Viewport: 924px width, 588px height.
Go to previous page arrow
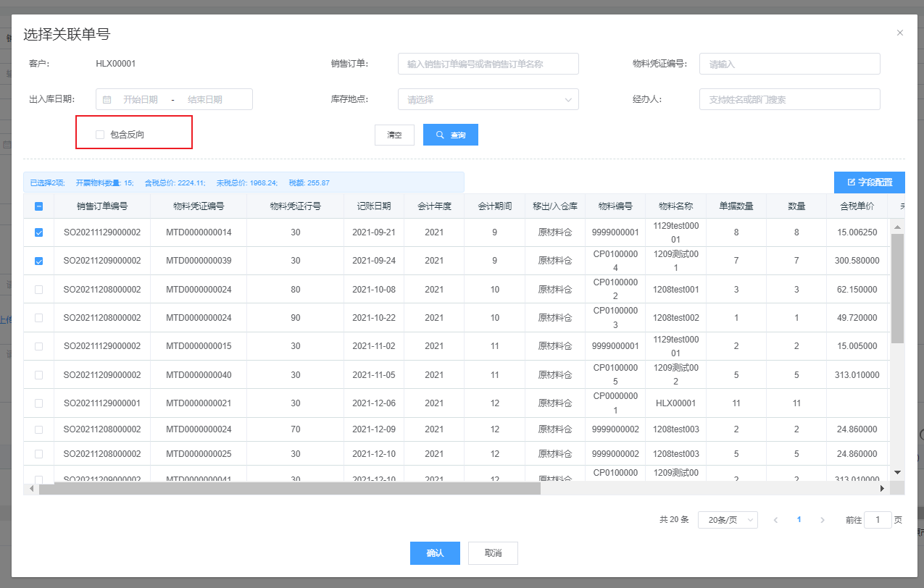pyautogui.click(x=775, y=520)
